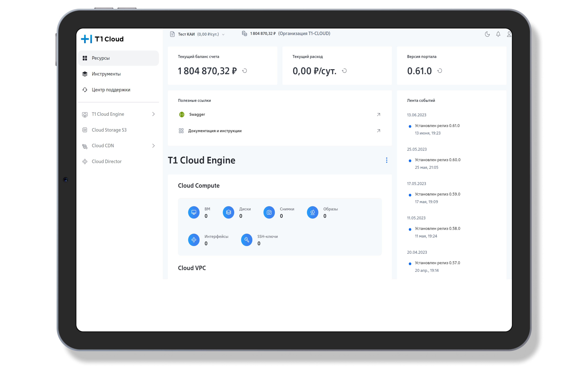Viewport: 588px width, 367px height.
Task: Open release 0.57.0 event
Action: coord(437,263)
